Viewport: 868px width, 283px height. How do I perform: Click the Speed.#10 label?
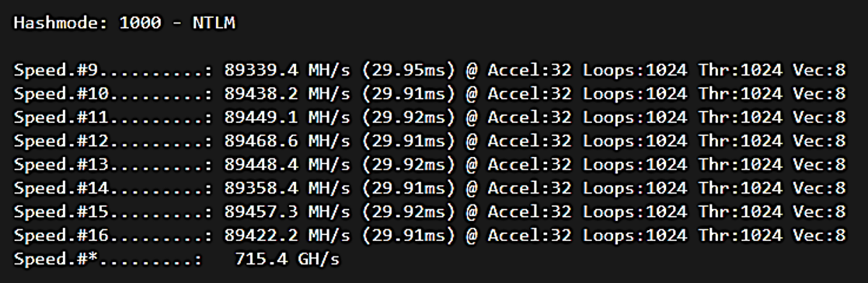click(x=61, y=94)
